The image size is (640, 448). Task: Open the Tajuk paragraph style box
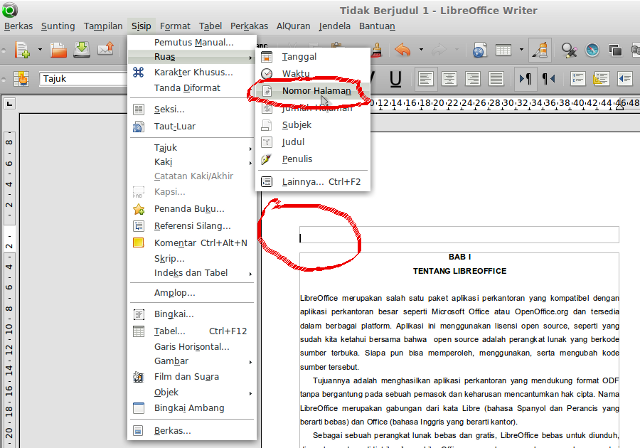coord(84,79)
